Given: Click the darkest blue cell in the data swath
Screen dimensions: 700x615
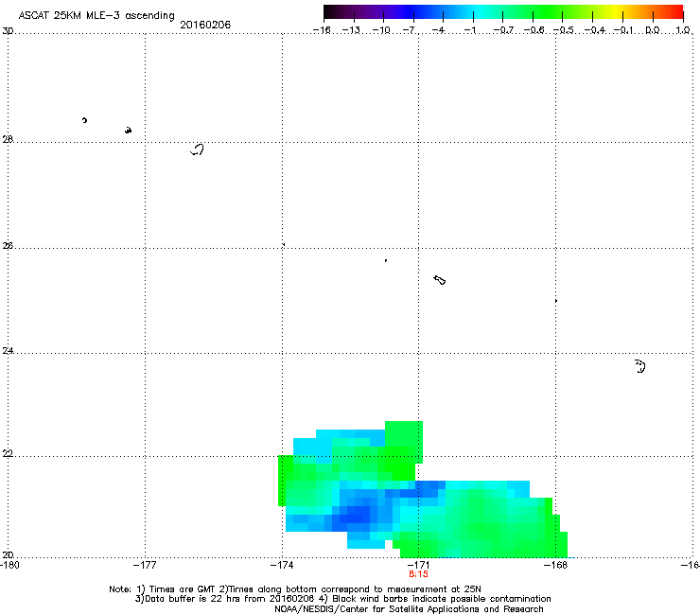Looking at the screenshot, I should [x=355, y=519].
